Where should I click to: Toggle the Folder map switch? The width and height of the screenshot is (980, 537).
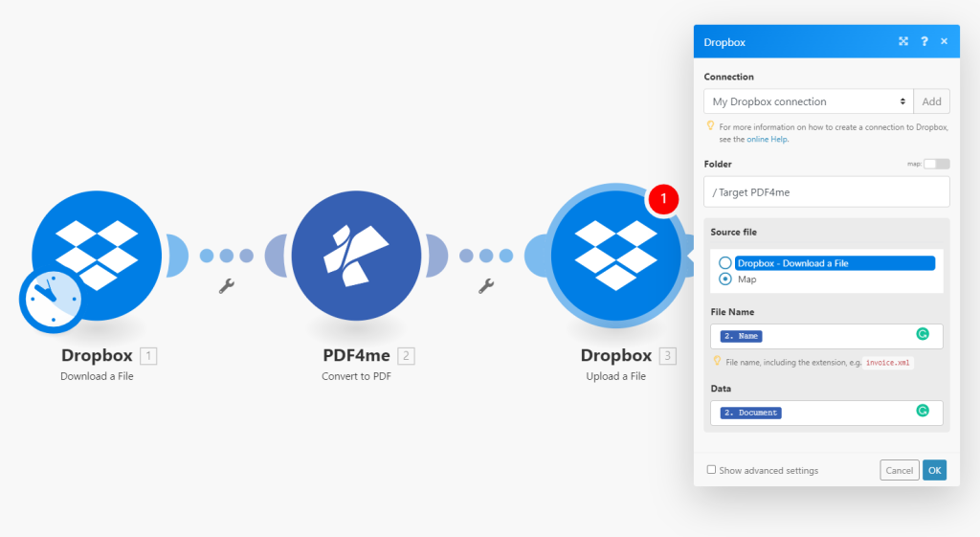(x=936, y=164)
